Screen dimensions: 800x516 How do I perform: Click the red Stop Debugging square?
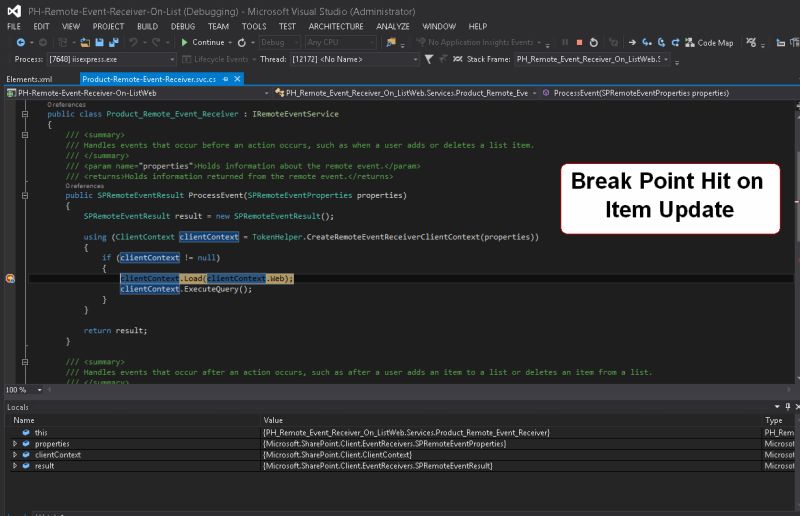579,42
